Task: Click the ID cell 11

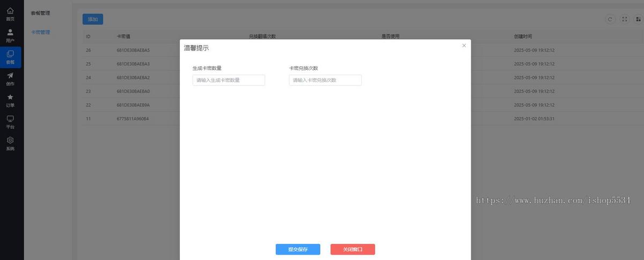Action: click(88, 119)
